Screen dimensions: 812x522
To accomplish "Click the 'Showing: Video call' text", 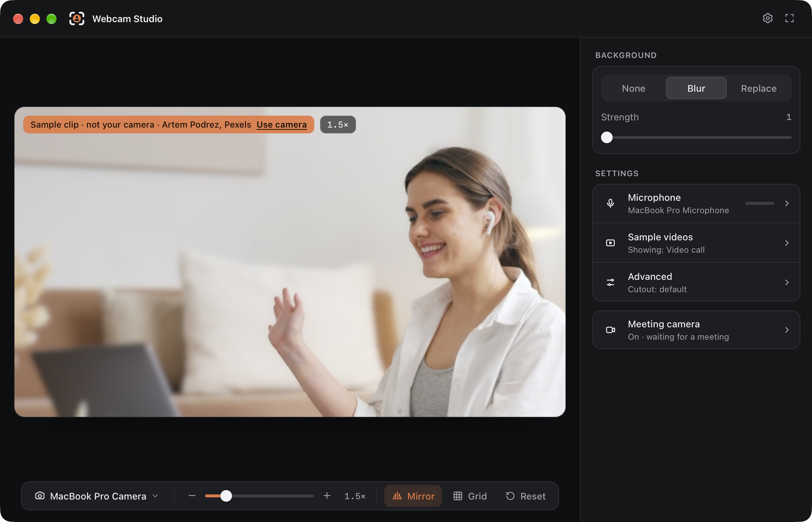I will [666, 250].
